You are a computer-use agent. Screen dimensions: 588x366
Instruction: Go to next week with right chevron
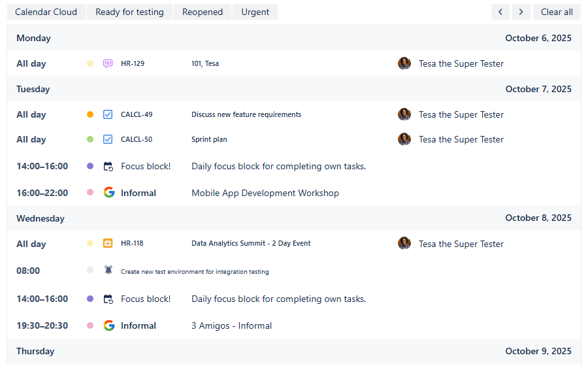point(521,12)
